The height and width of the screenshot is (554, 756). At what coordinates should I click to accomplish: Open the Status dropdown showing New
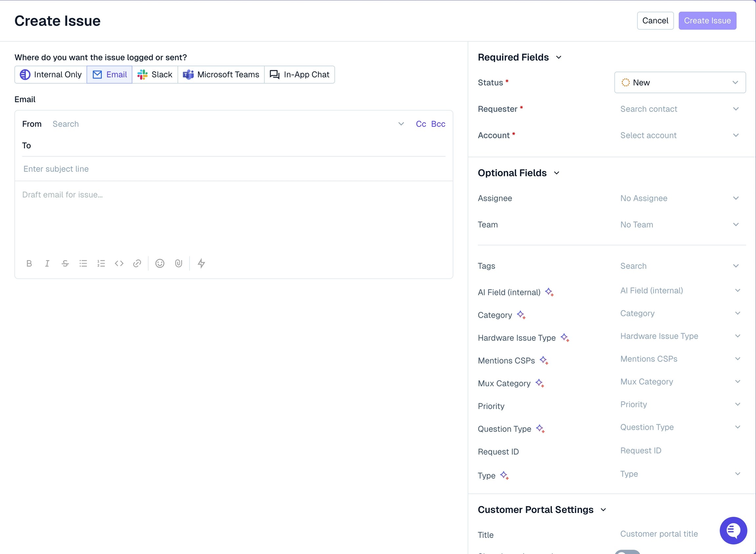click(x=680, y=82)
